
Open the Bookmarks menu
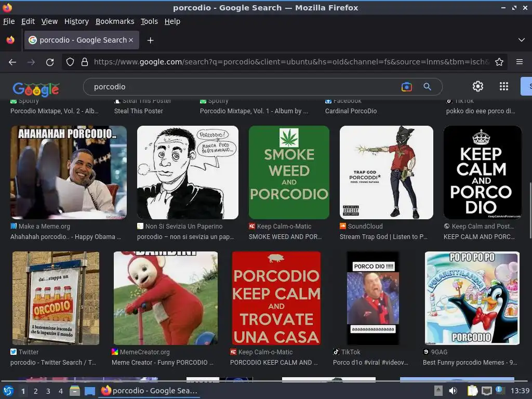115,21
